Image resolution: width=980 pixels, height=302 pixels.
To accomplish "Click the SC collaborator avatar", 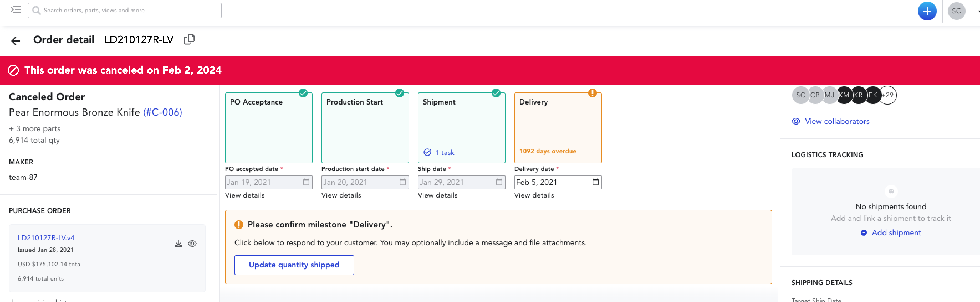I will (x=800, y=95).
